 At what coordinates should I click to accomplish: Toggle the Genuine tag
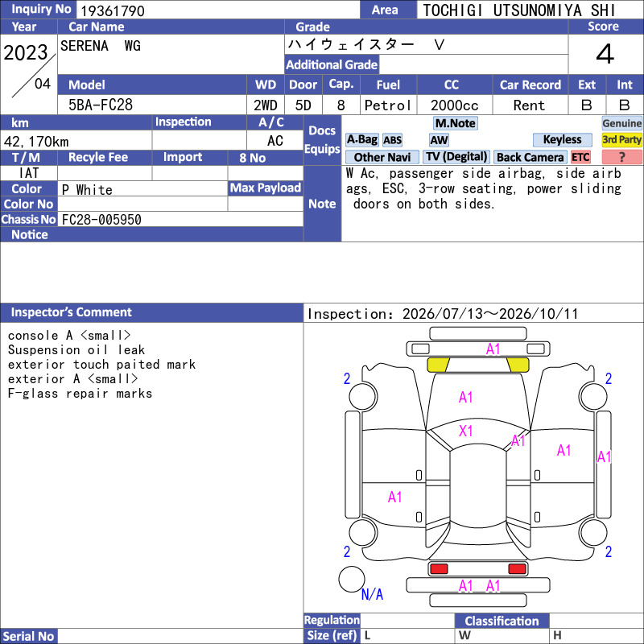tap(621, 123)
